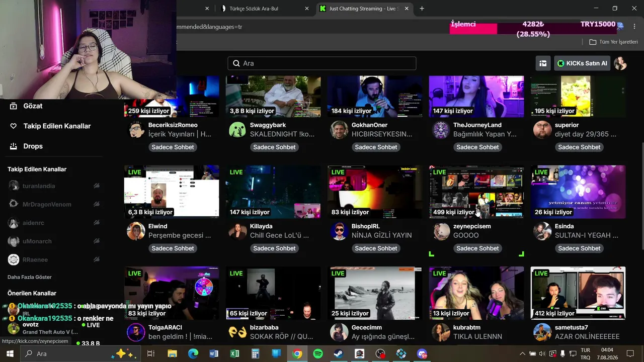This screenshot has height=362, width=644.
Task: Open BeceriksizRomeo's channel avatar
Action: coord(136,130)
